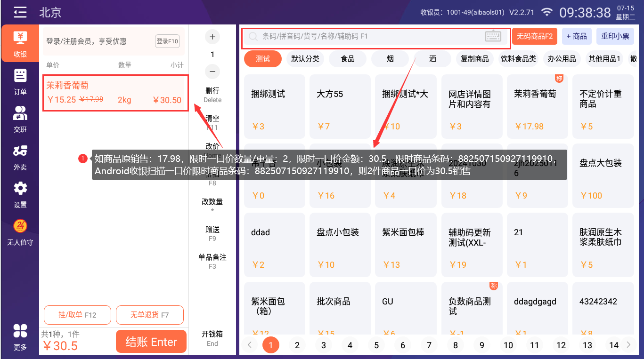
Task: Open the 订单 orders sidebar icon
Action: pos(20,82)
